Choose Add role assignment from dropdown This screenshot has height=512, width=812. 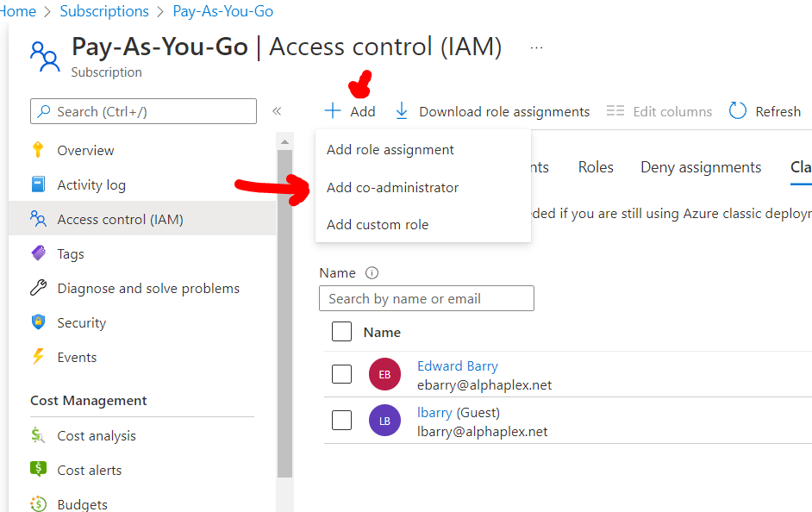click(x=390, y=150)
